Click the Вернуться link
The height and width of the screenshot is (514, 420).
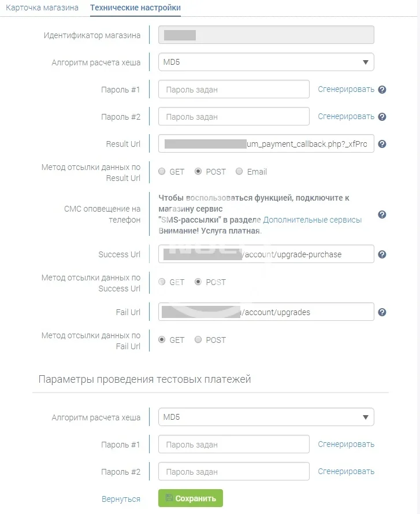(x=121, y=499)
